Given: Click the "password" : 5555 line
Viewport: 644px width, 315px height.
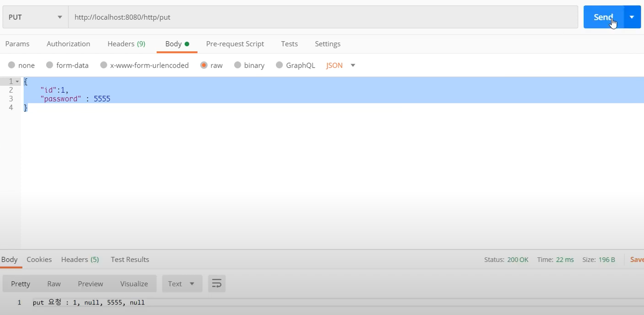Looking at the screenshot, I should [x=75, y=99].
